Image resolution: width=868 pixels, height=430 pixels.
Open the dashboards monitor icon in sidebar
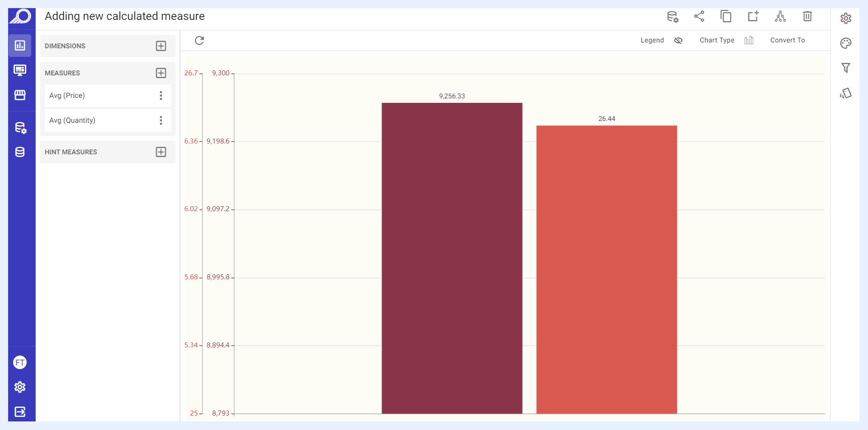[20, 70]
